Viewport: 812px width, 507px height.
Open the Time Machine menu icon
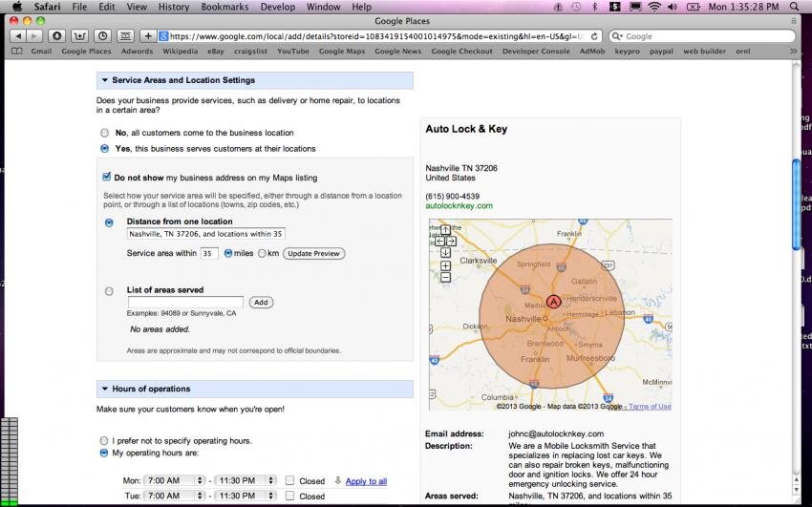[576, 7]
